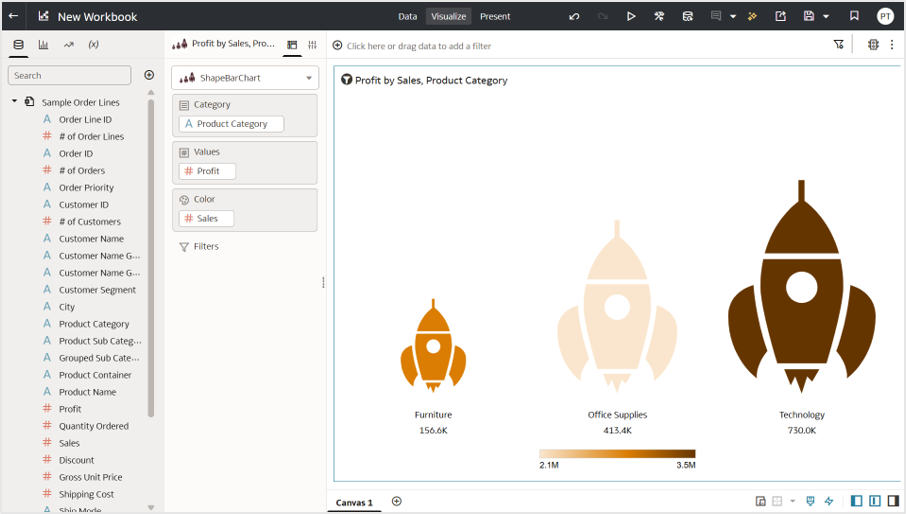
Task: Open the notes comment icon
Action: coord(716,16)
